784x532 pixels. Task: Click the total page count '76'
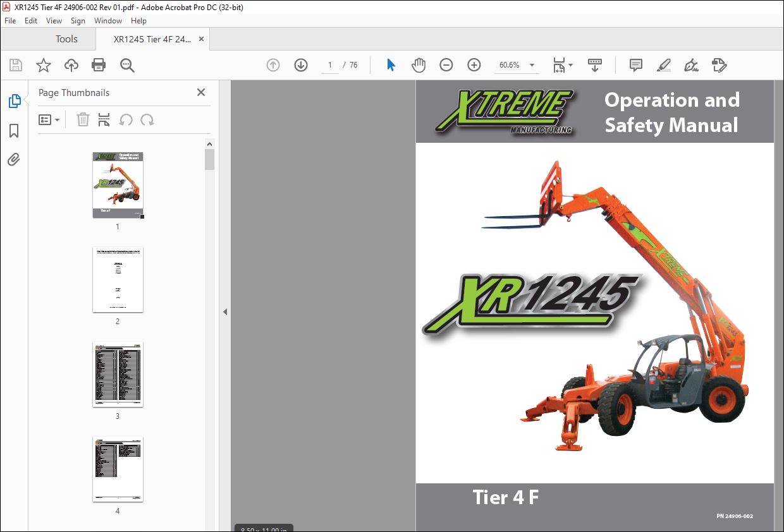click(353, 65)
